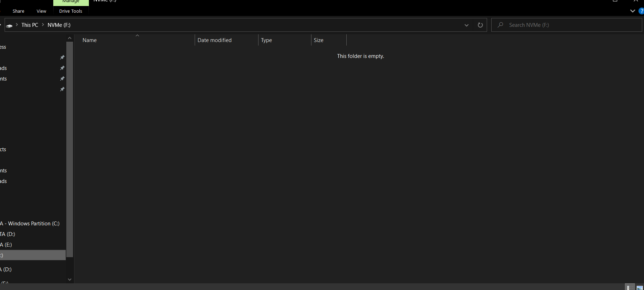644x290 pixels.
Task: Click the navigation pane scrollbar thumb
Action: click(70, 149)
